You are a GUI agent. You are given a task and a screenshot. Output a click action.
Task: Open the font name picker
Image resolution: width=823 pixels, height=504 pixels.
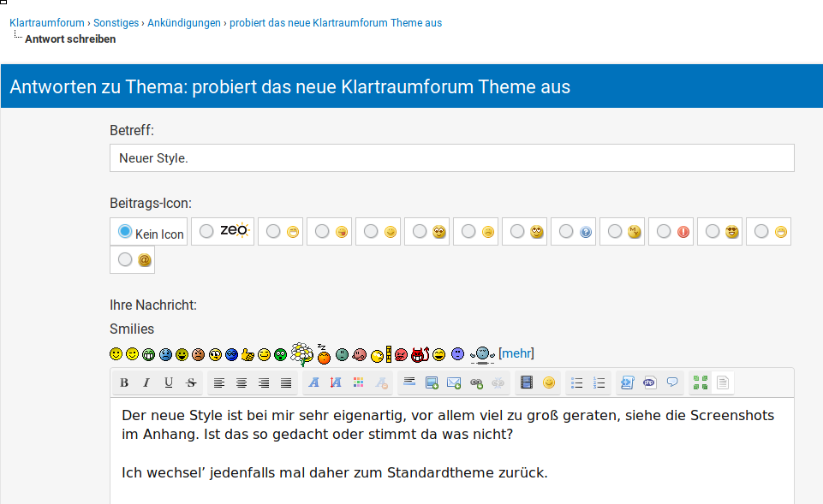coord(314,382)
